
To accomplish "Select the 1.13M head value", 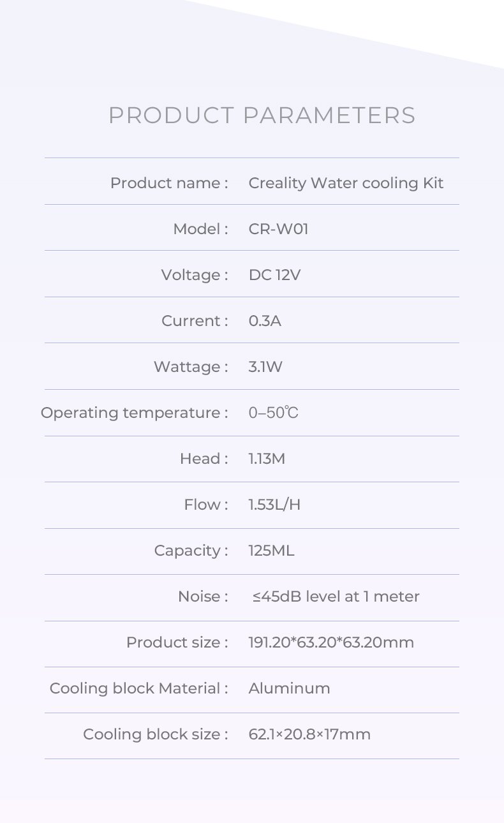I will tap(267, 459).
